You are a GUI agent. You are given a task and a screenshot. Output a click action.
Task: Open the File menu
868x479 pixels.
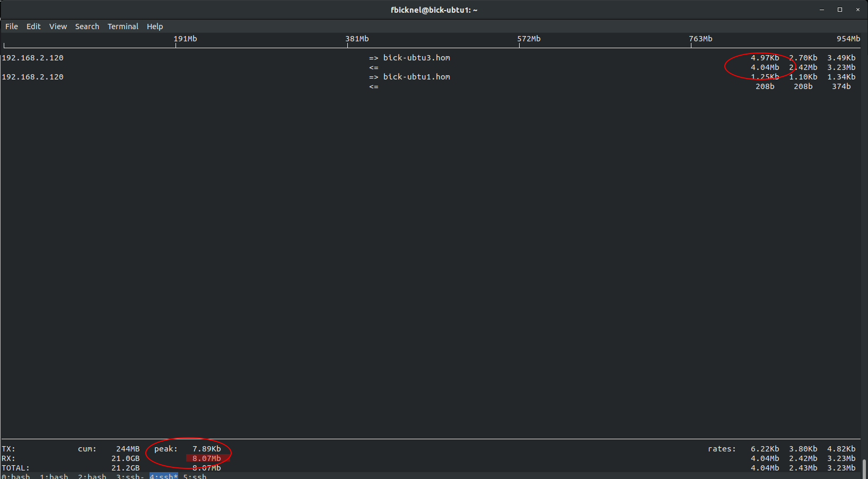click(12, 26)
